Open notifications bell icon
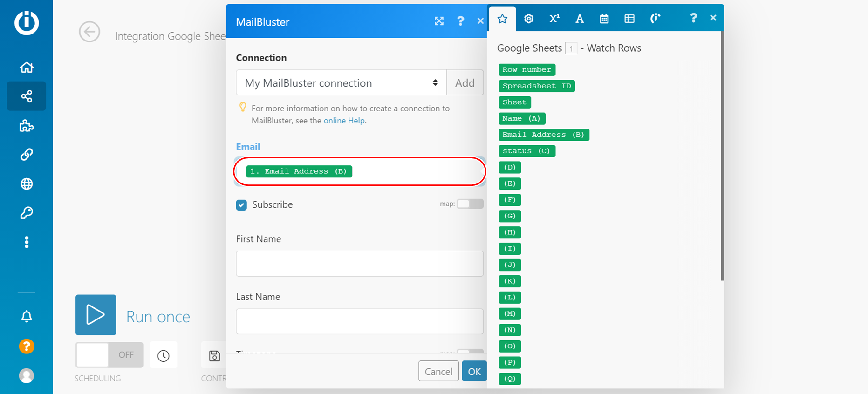This screenshot has width=868, height=394. click(x=27, y=317)
